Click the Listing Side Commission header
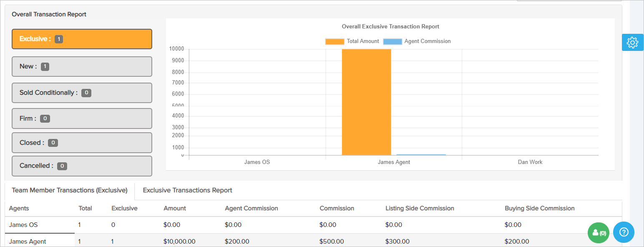 420,208
